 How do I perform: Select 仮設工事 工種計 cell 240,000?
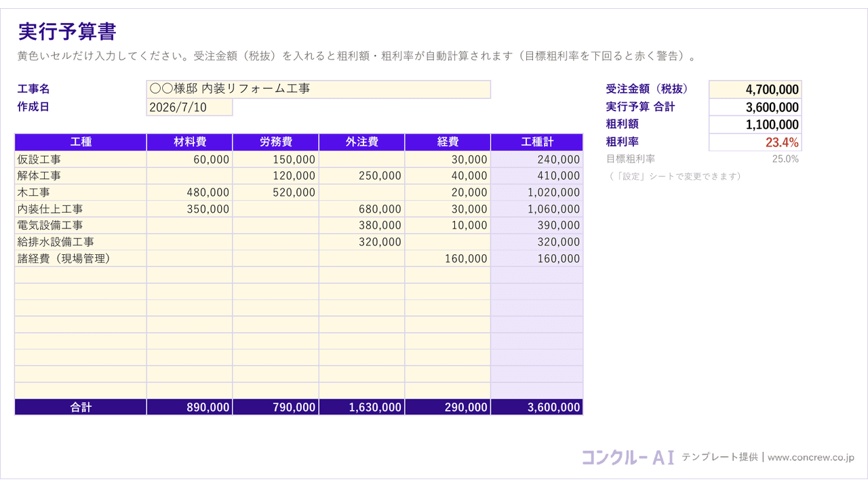pyautogui.click(x=537, y=159)
